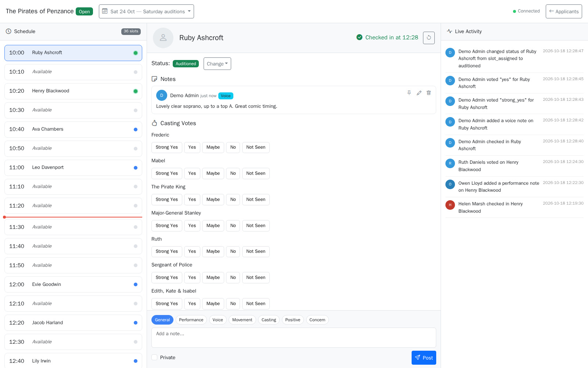Open the Change status dropdown
This screenshot has height=368, width=588.
click(x=217, y=64)
